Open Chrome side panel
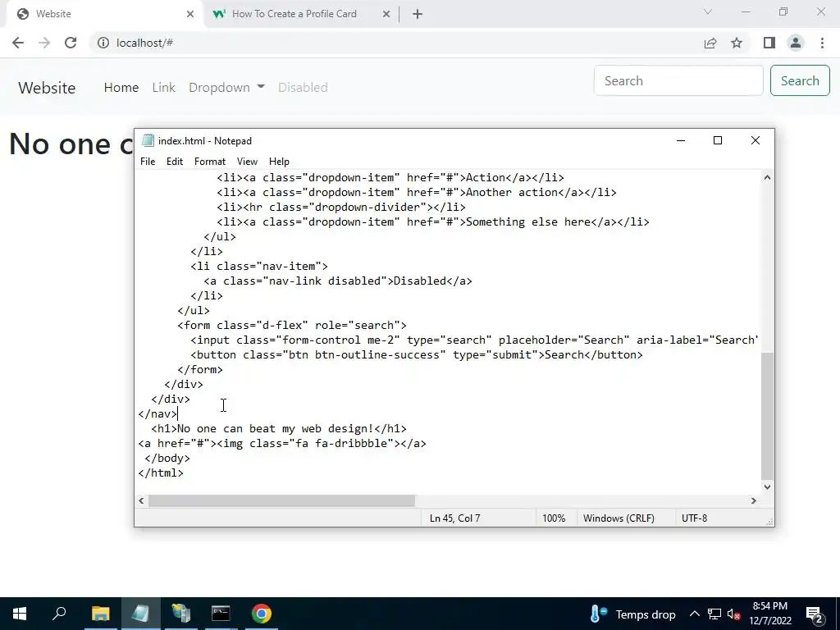The height and width of the screenshot is (630, 840). pyautogui.click(x=769, y=43)
